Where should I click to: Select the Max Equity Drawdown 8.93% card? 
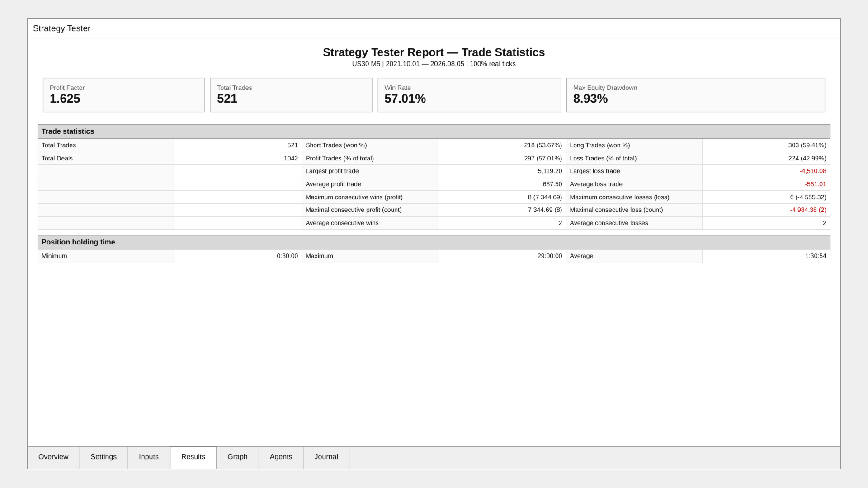tap(696, 95)
